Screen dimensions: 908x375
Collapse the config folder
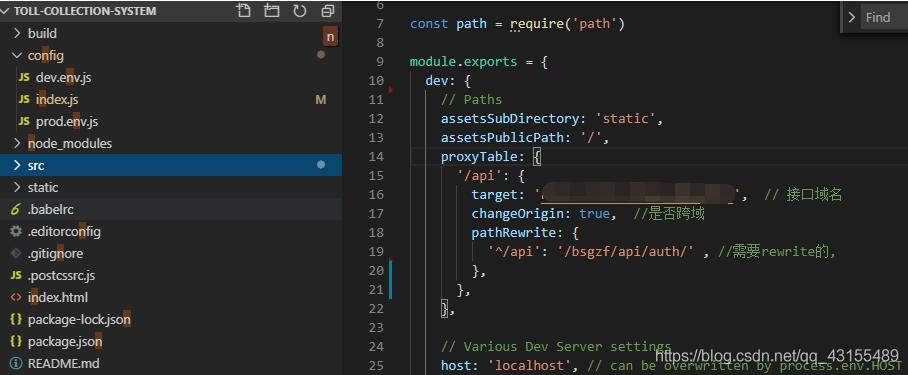point(171,56)
